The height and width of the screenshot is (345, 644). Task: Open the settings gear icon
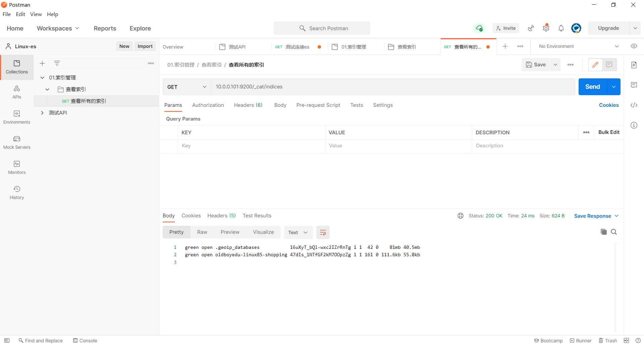[546, 28]
